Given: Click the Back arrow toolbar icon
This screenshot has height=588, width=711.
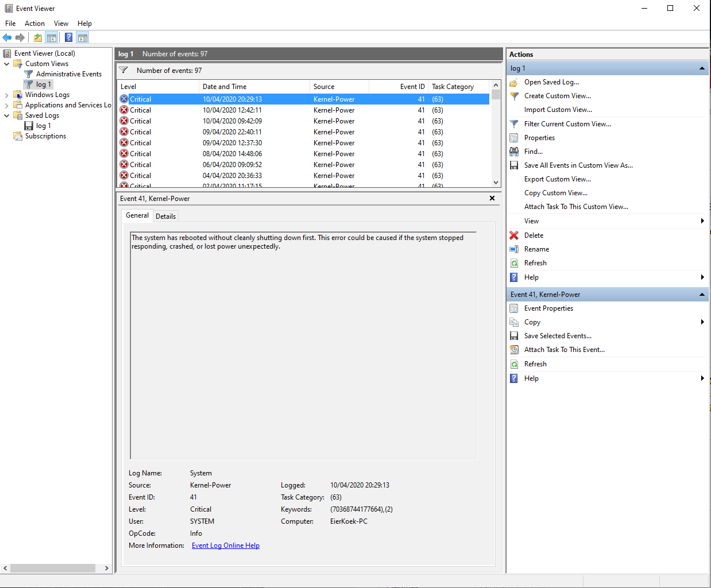Looking at the screenshot, I should coord(7,38).
